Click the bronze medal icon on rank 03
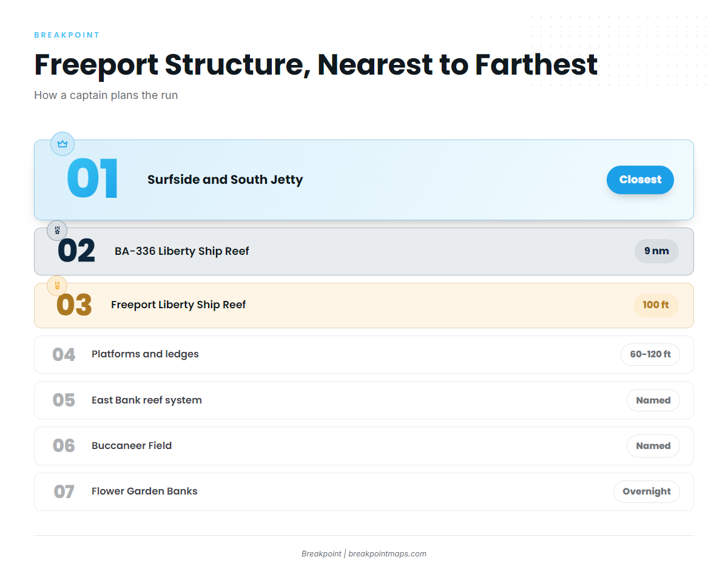Viewport: 728px width, 574px height. pos(57,285)
